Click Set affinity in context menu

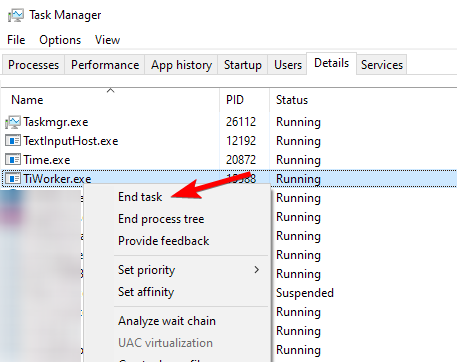click(146, 292)
